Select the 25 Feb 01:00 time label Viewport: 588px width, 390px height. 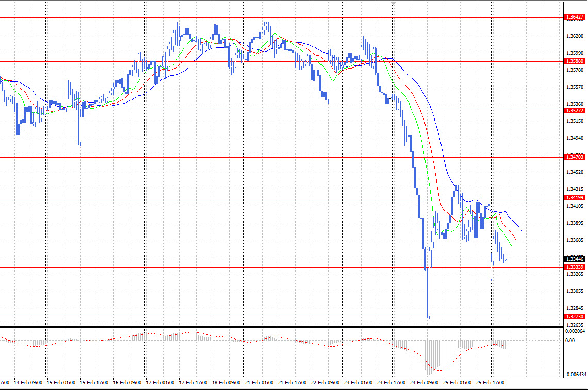click(x=457, y=382)
